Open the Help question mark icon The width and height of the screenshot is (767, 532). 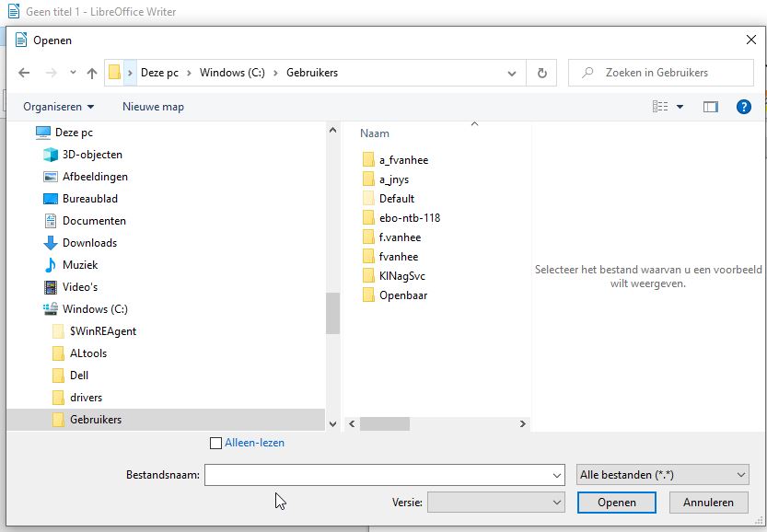[x=744, y=107]
